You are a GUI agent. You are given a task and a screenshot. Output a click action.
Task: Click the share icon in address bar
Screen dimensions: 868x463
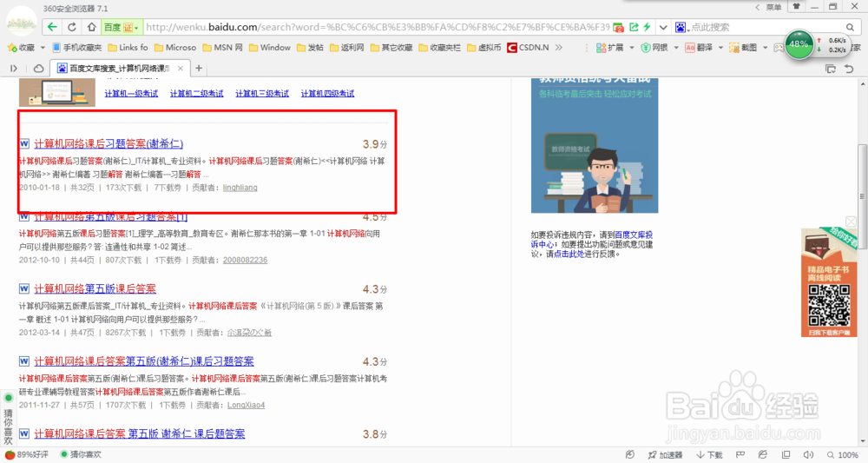pyautogui.click(x=634, y=27)
